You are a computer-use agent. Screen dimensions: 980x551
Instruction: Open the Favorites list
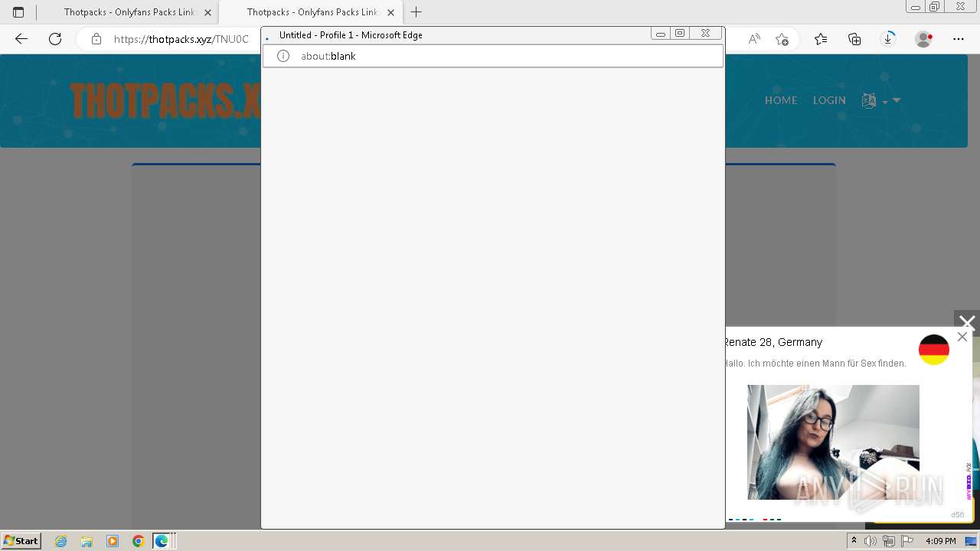pos(821,39)
